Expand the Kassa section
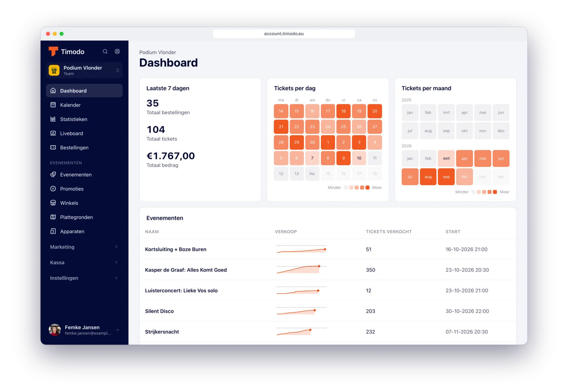The height and width of the screenshot is (392, 568). coord(84,263)
